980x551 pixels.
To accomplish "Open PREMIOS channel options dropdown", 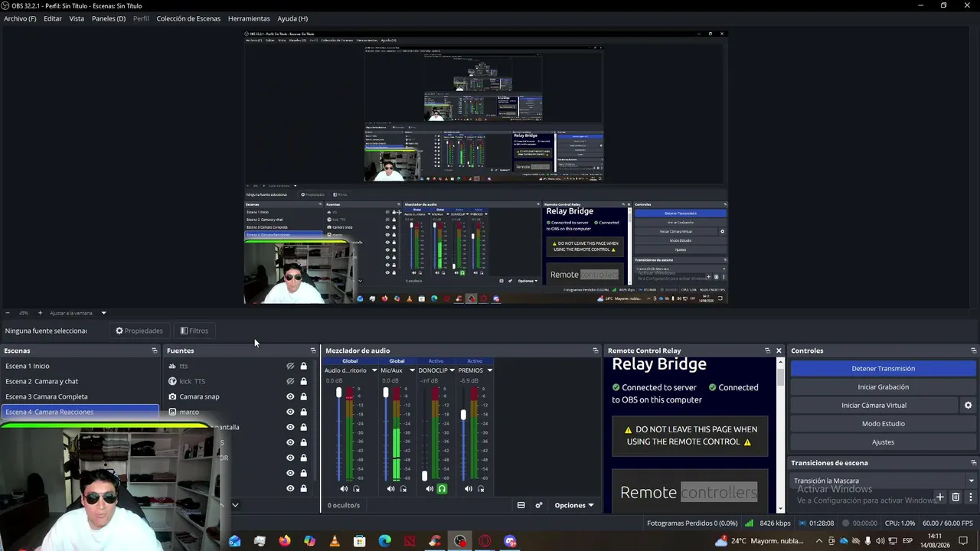I will [489, 370].
